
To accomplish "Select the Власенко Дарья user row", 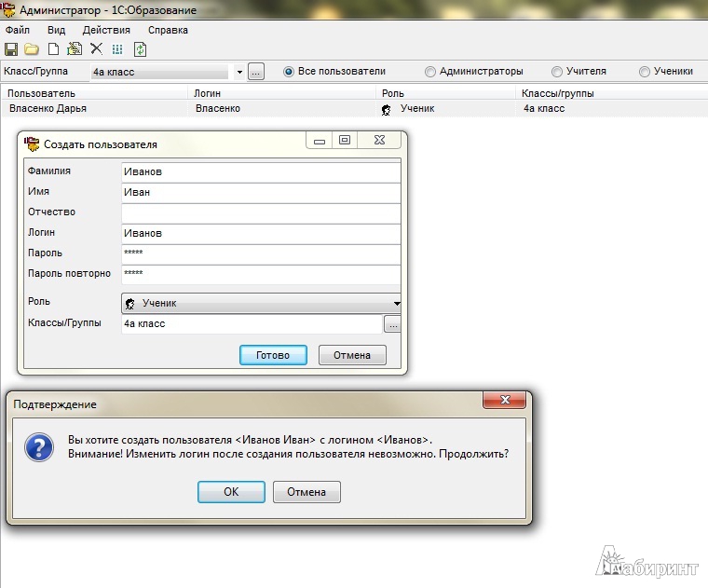I will (x=354, y=109).
